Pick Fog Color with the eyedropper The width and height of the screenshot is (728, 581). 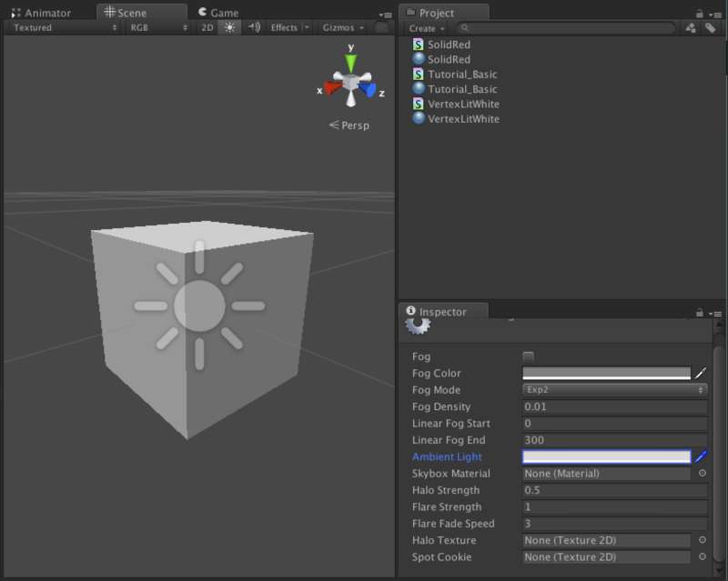701,373
